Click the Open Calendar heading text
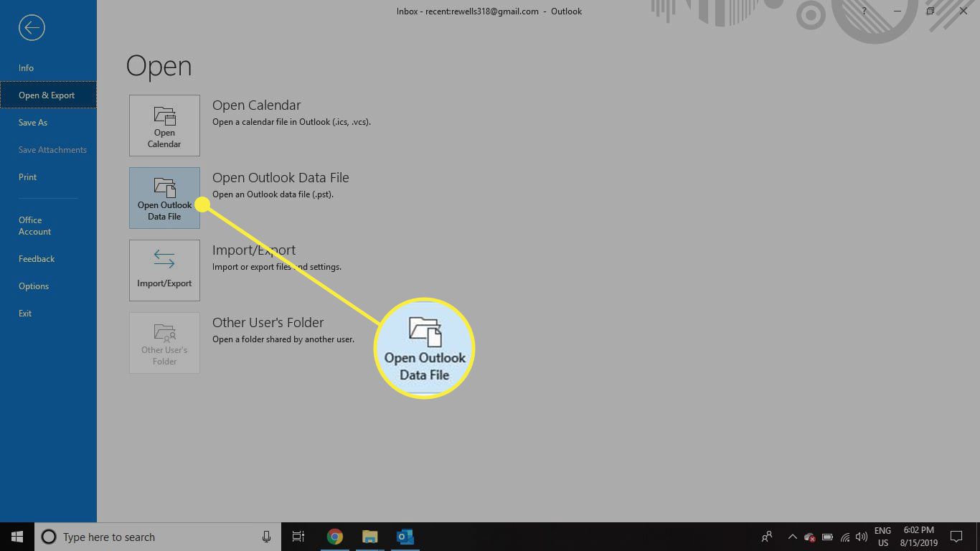 (256, 105)
